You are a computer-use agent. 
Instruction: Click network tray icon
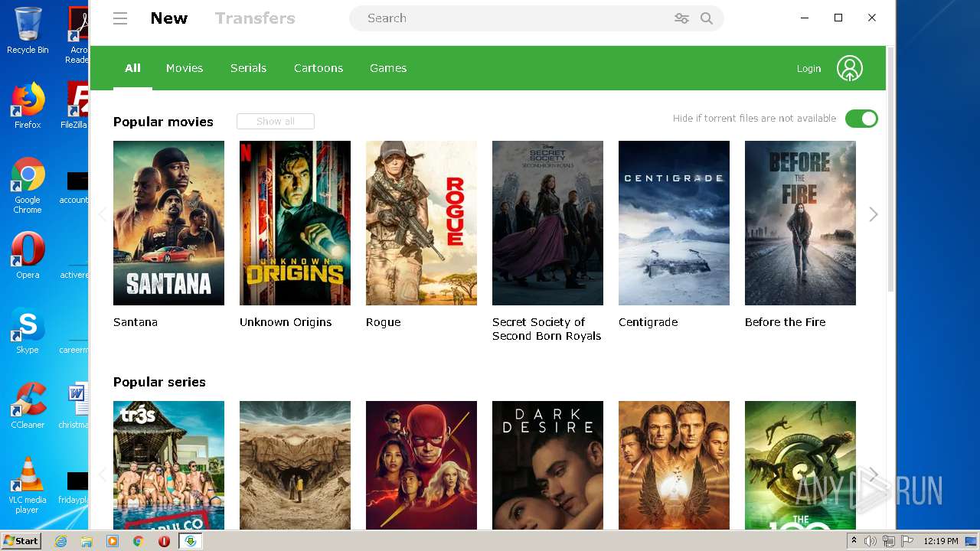tap(889, 541)
